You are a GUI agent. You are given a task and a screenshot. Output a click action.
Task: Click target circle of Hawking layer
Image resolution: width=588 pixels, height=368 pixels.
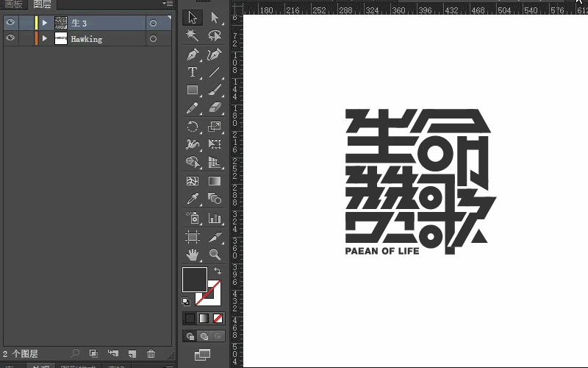pos(153,39)
